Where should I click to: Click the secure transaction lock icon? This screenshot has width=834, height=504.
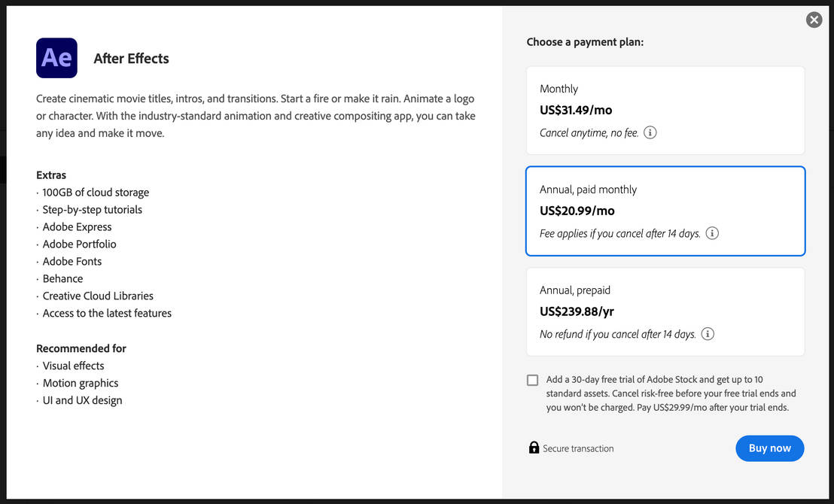click(x=533, y=448)
